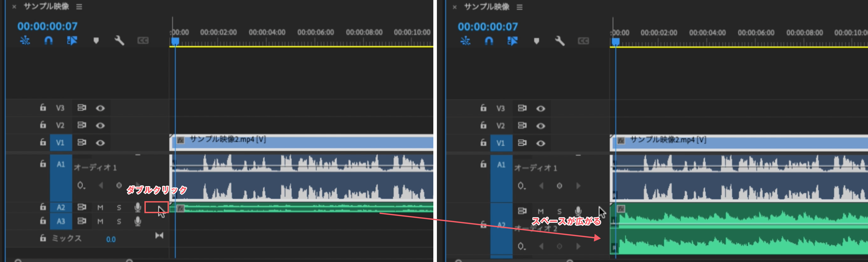Toggle snap magnet in left timeline panel
The width and height of the screenshot is (868, 262).
click(x=48, y=41)
